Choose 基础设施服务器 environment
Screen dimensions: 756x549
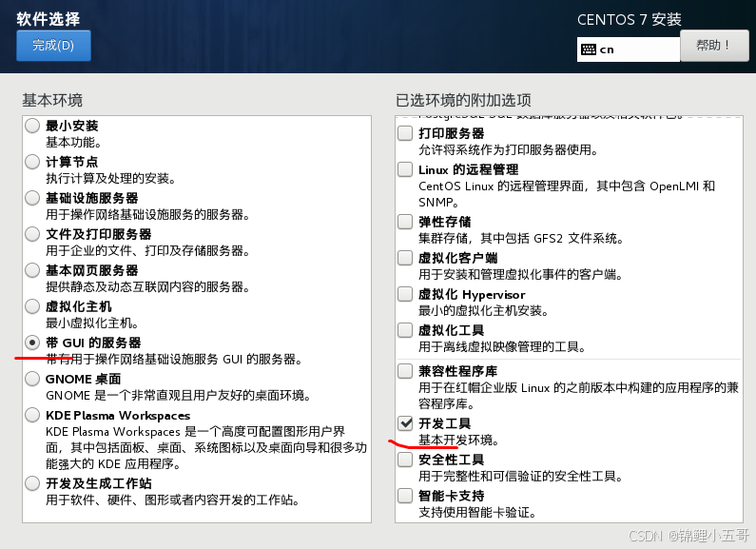[x=32, y=198]
